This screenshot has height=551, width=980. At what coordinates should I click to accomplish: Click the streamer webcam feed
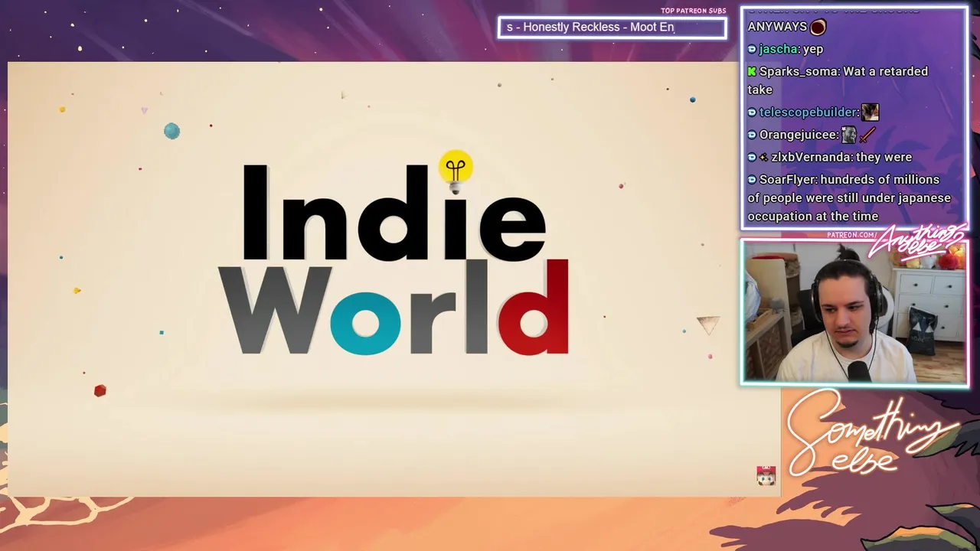(854, 311)
